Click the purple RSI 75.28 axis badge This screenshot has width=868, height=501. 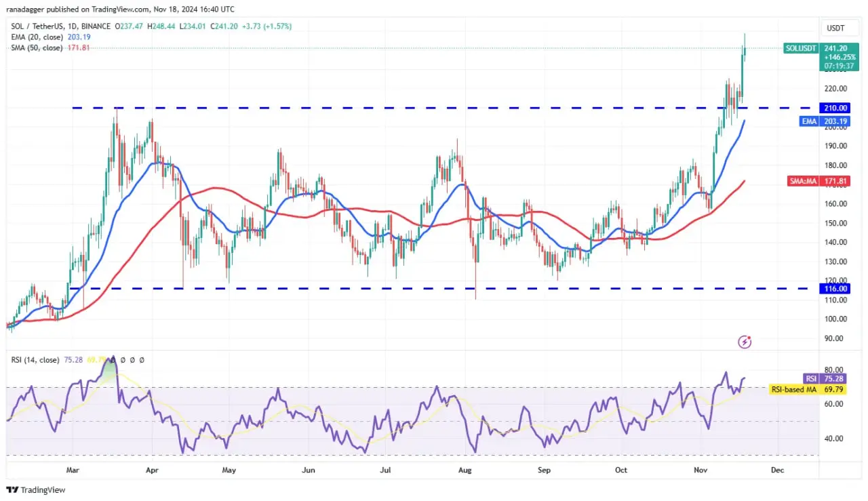point(824,379)
